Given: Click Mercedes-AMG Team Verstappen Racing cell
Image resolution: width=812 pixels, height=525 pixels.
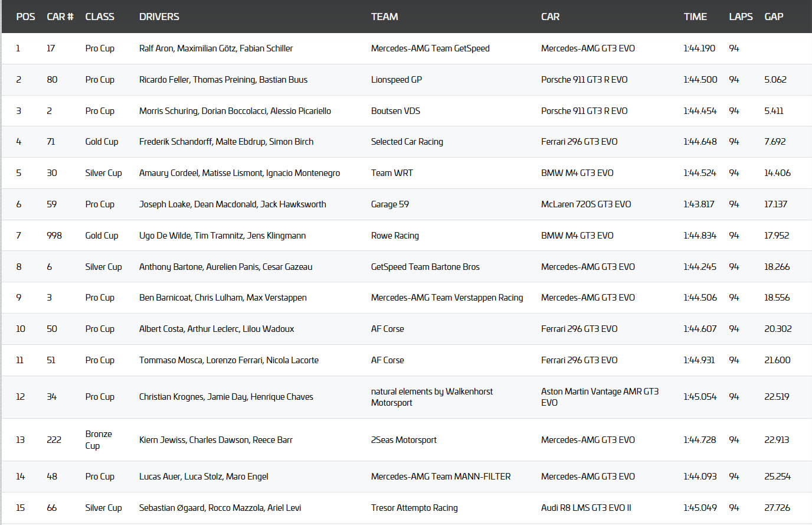Looking at the screenshot, I should (x=447, y=298).
